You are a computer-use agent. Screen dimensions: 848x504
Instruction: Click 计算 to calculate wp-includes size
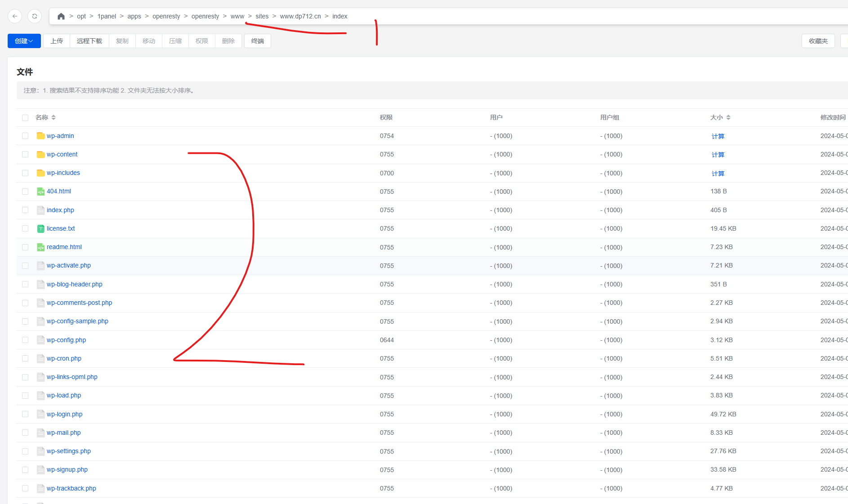click(x=718, y=174)
